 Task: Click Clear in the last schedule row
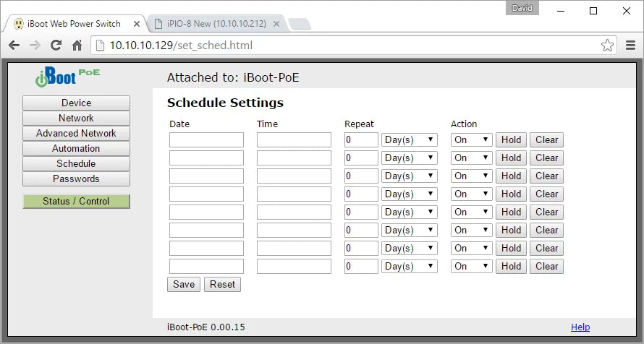click(546, 266)
